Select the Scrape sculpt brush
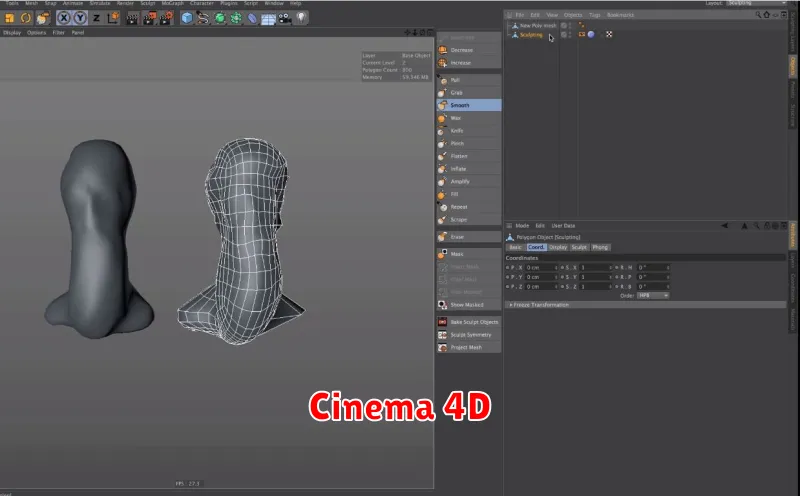The image size is (800, 496). tap(468, 219)
